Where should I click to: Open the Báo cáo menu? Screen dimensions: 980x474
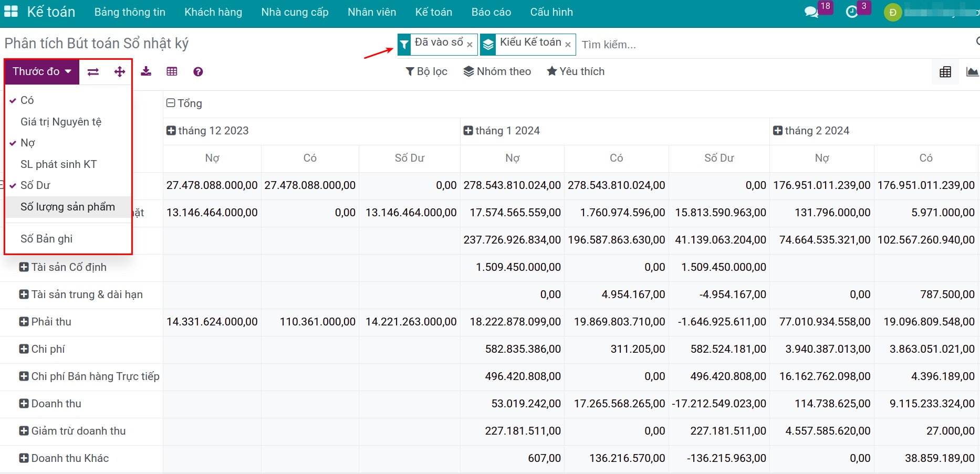tap(491, 12)
